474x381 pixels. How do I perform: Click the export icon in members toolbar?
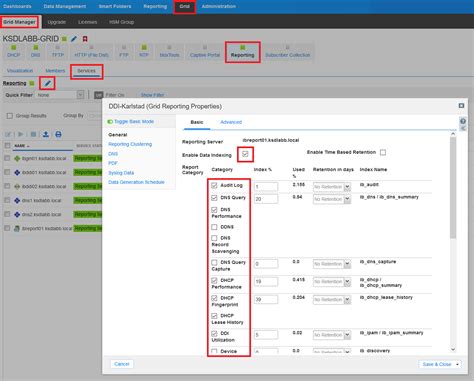pos(46,134)
